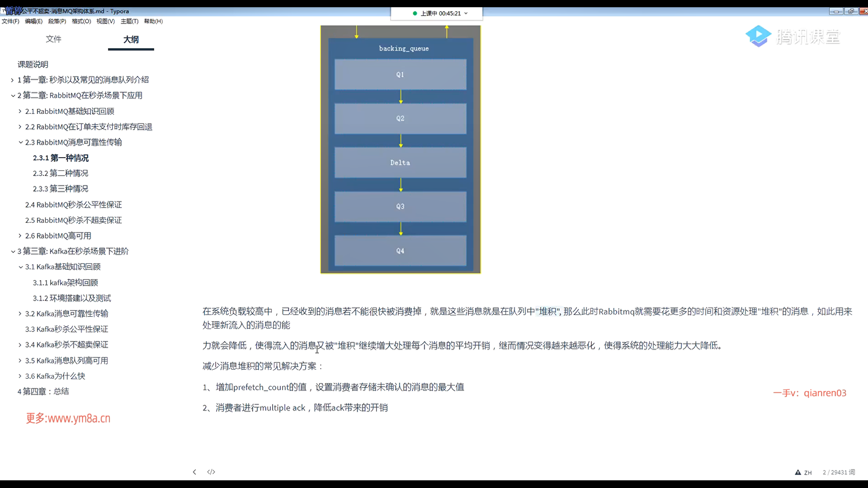Expand chapter 1 outline section
868x488 pixels.
[13, 80]
